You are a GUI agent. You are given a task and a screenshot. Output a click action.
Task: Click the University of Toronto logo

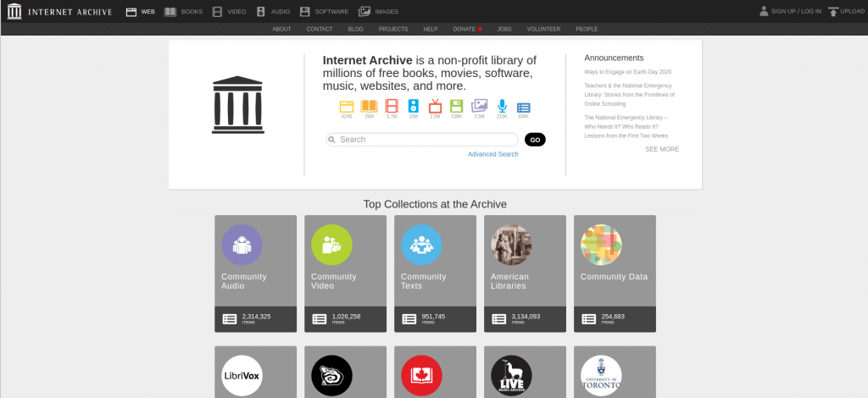pos(601,376)
